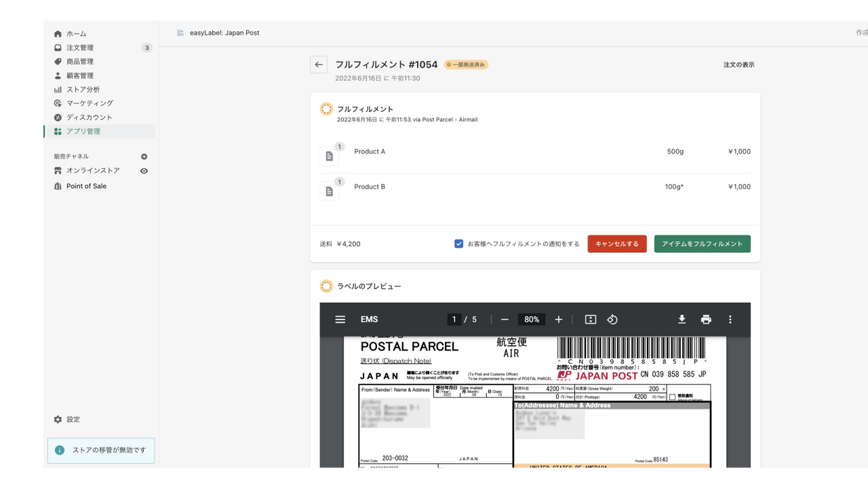Click the ストアの移管が無効です notice
This screenshot has height=488, width=868.
(x=101, y=450)
